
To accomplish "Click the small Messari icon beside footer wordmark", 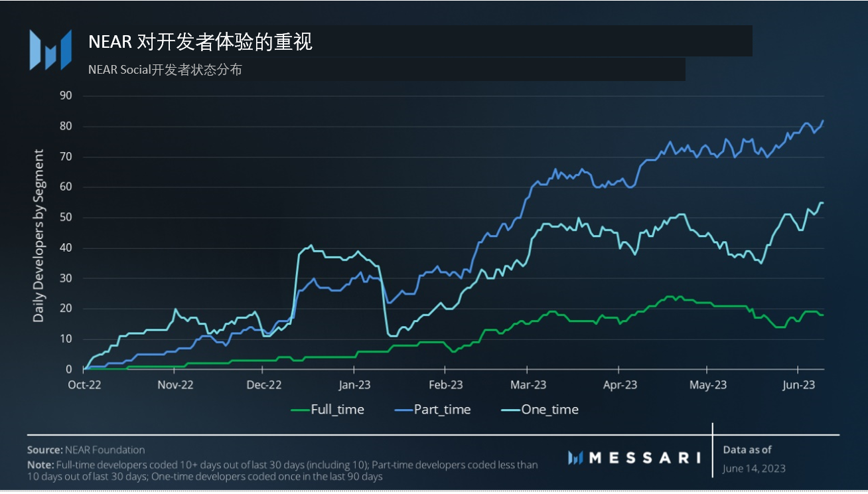I will point(575,457).
